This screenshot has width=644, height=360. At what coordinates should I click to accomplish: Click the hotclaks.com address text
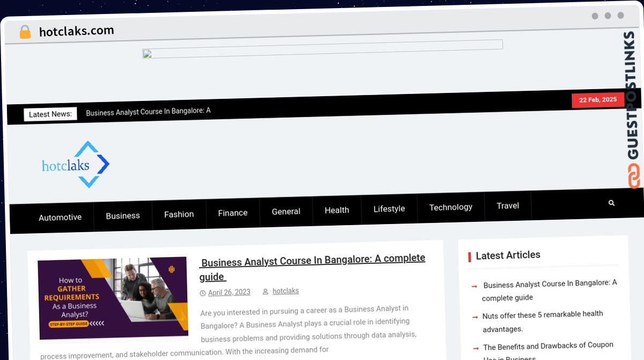tap(77, 31)
